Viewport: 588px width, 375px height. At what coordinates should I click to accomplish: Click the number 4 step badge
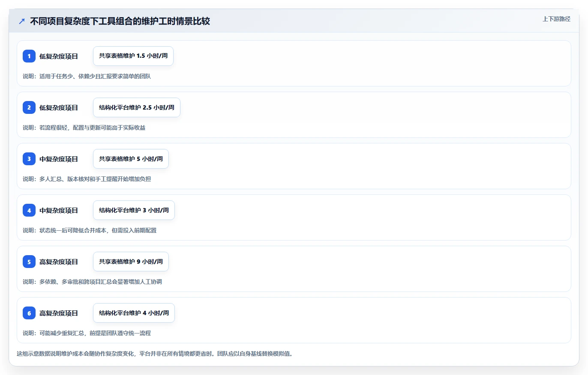(29, 210)
